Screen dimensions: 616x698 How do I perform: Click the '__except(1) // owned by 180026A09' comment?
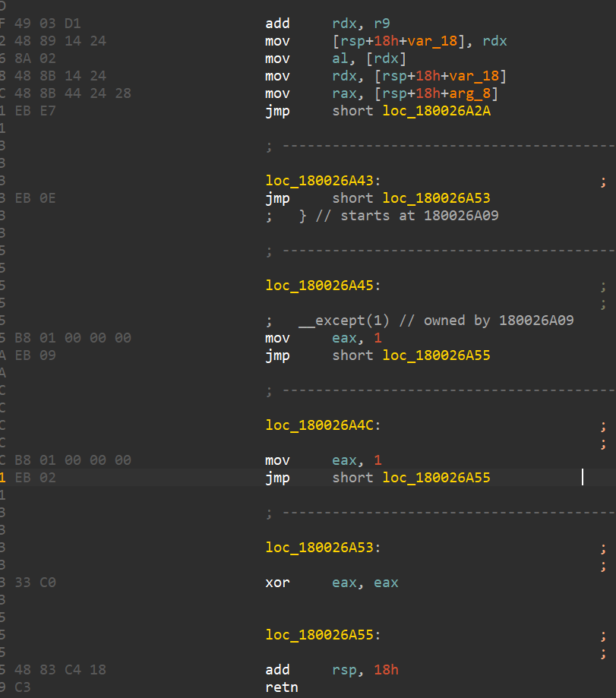[x=436, y=321]
